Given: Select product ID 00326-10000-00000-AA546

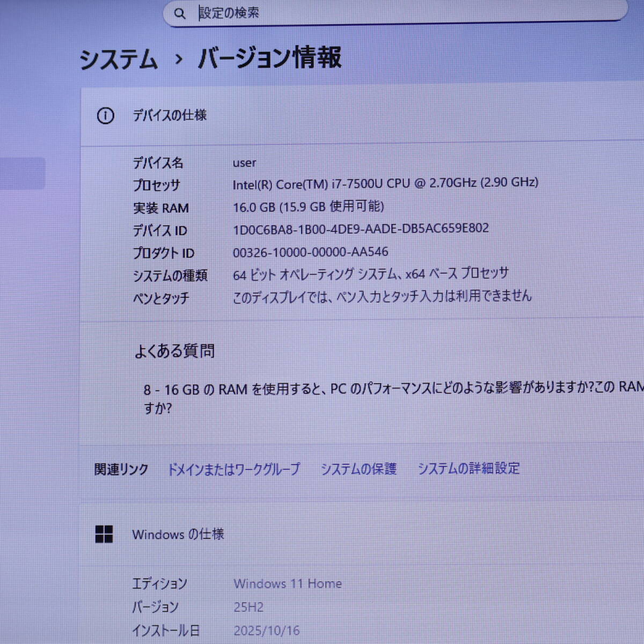Looking at the screenshot, I should [310, 252].
